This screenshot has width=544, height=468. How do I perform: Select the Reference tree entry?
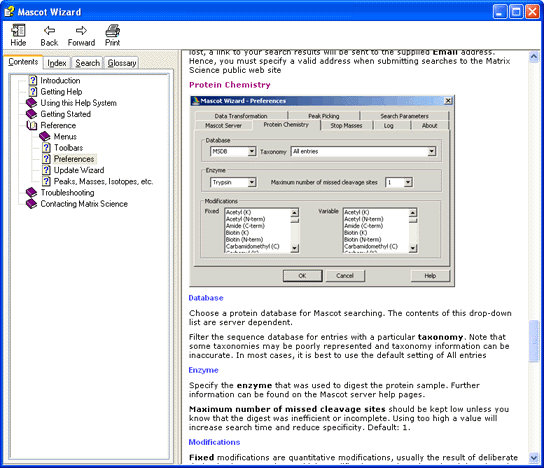point(58,125)
